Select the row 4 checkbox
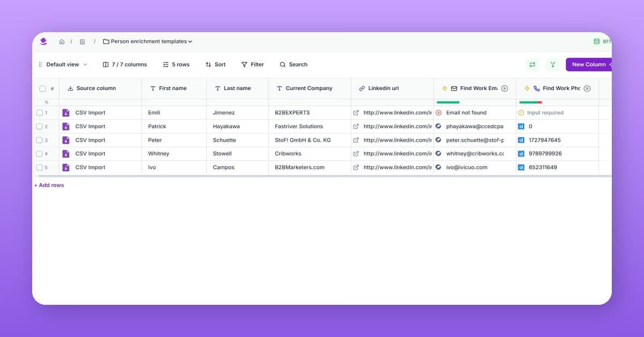The width and height of the screenshot is (644, 337). click(x=40, y=154)
